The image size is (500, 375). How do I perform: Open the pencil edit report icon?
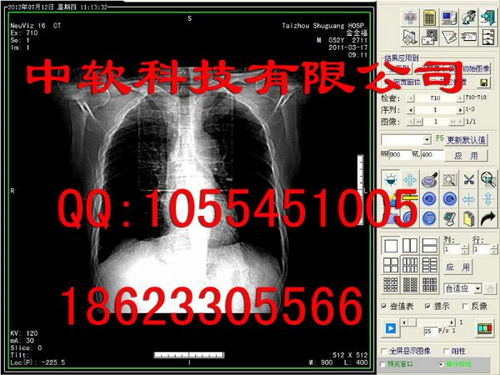coord(449,37)
